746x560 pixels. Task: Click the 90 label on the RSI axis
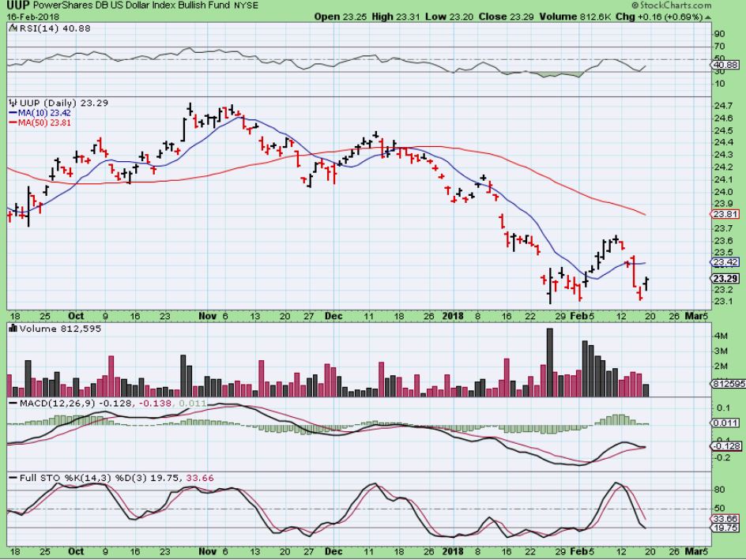720,34
